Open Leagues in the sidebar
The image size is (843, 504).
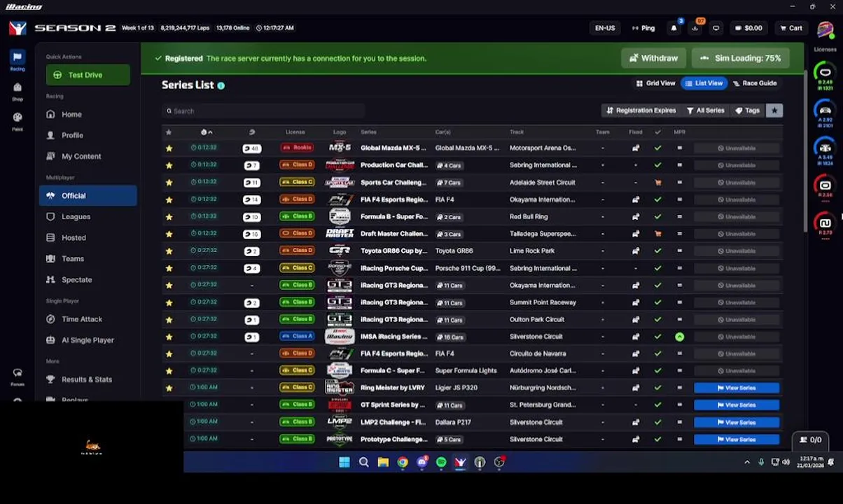point(88,216)
